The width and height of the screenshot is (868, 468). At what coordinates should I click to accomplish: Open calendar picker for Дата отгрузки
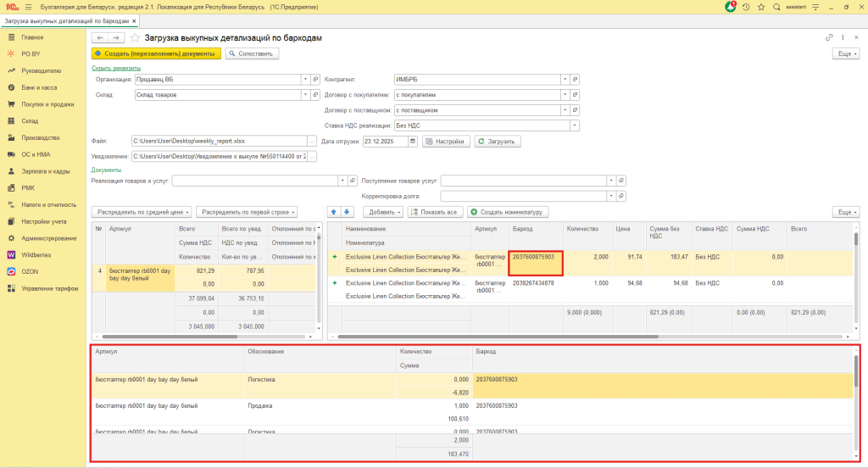point(413,141)
